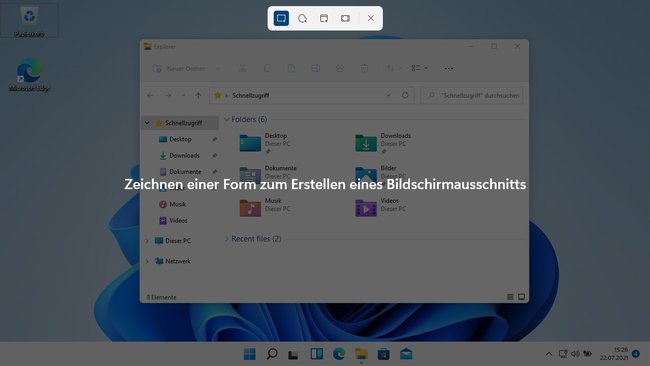Expand the Recent files (2) group
Image resolution: width=650 pixels, height=366 pixels.
[x=227, y=239]
